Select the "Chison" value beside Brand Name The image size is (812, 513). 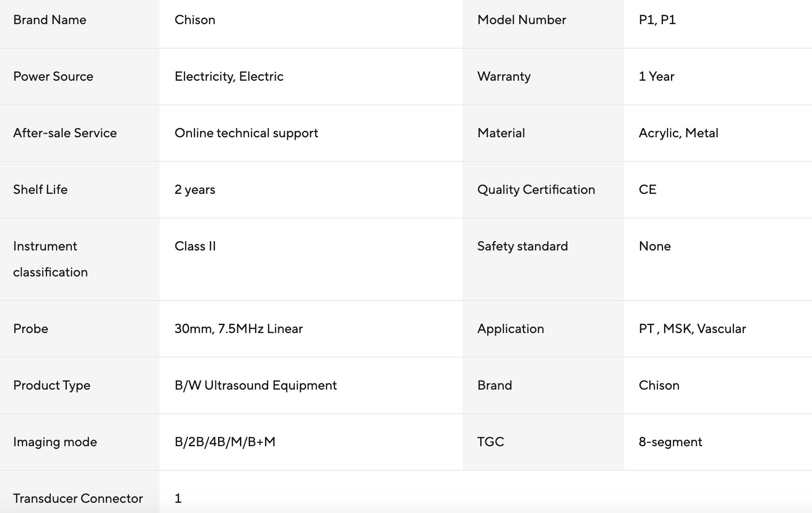pyautogui.click(x=195, y=20)
